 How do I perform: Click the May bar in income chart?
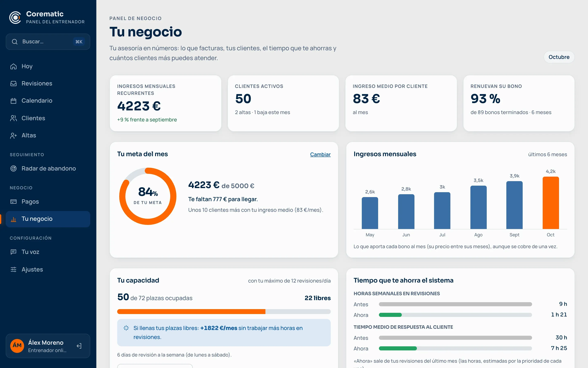click(370, 213)
